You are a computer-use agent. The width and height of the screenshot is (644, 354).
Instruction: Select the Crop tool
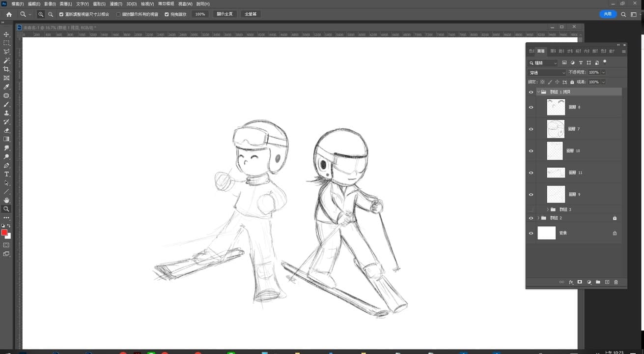point(6,69)
